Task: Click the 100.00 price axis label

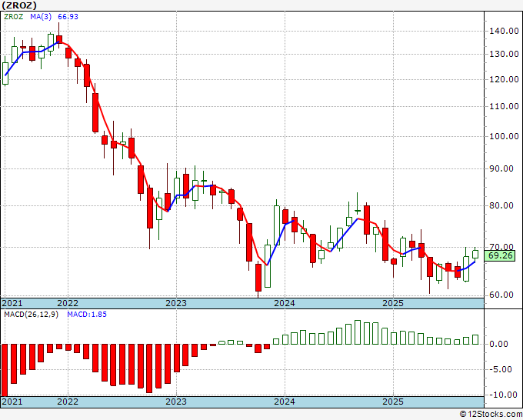Action: (x=504, y=136)
